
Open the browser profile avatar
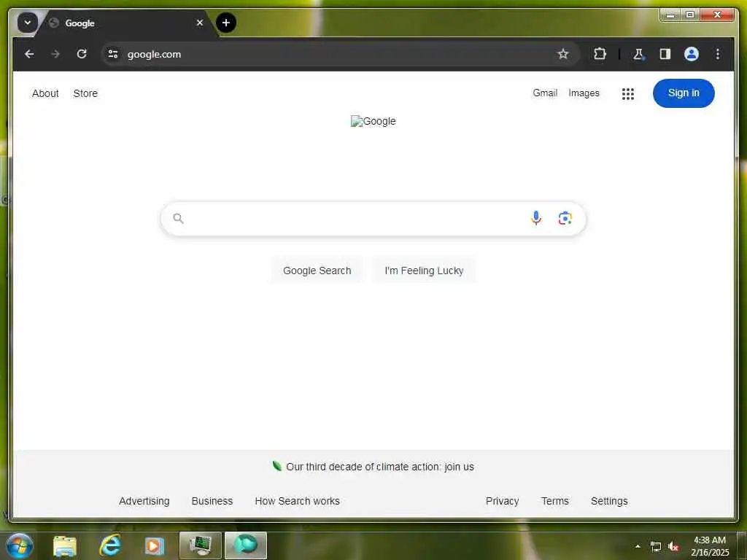[x=692, y=54]
